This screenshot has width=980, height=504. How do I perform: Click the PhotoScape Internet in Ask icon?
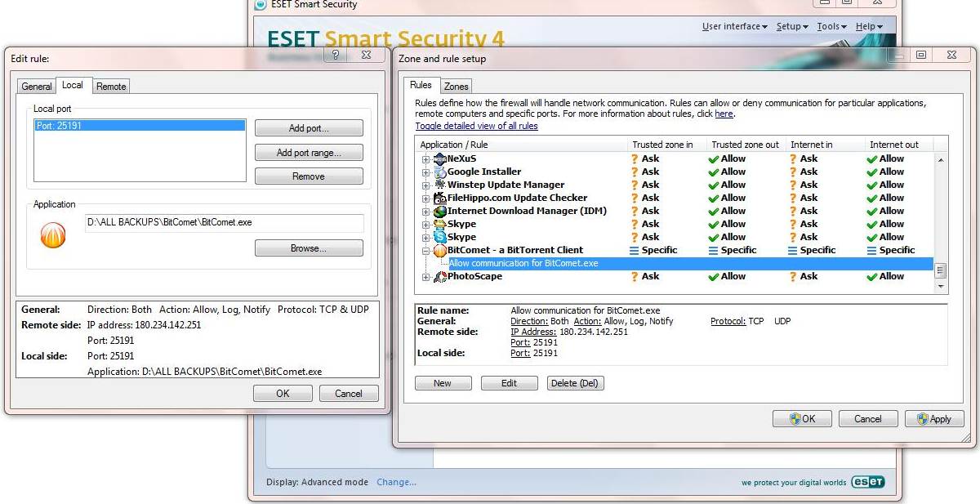[793, 276]
